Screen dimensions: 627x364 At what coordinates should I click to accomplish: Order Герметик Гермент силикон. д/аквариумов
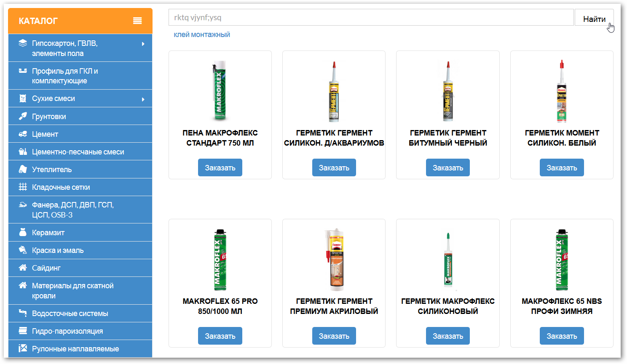pos(334,167)
